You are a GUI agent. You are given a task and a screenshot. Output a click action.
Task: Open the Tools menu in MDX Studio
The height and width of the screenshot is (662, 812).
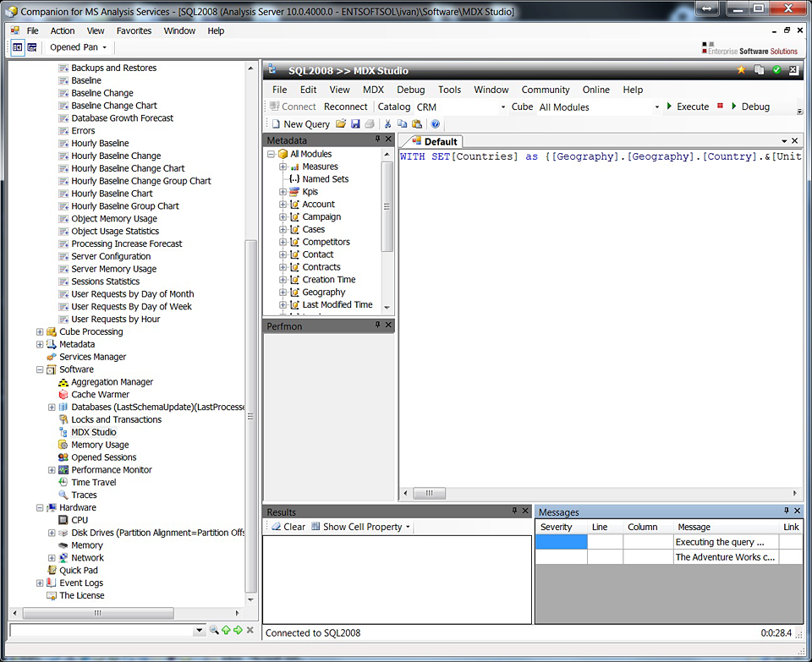[449, 90]
